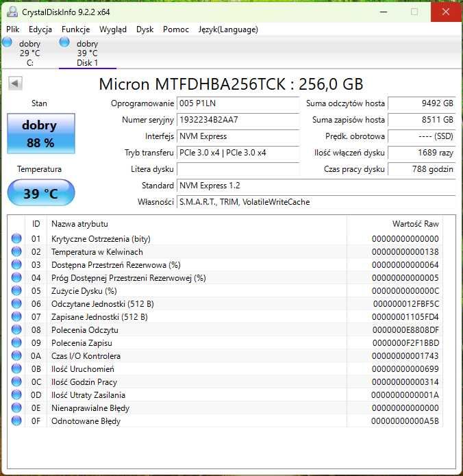
Task: Select the Polecenia Zapisu attribute
Action: (x=82, y=343)
